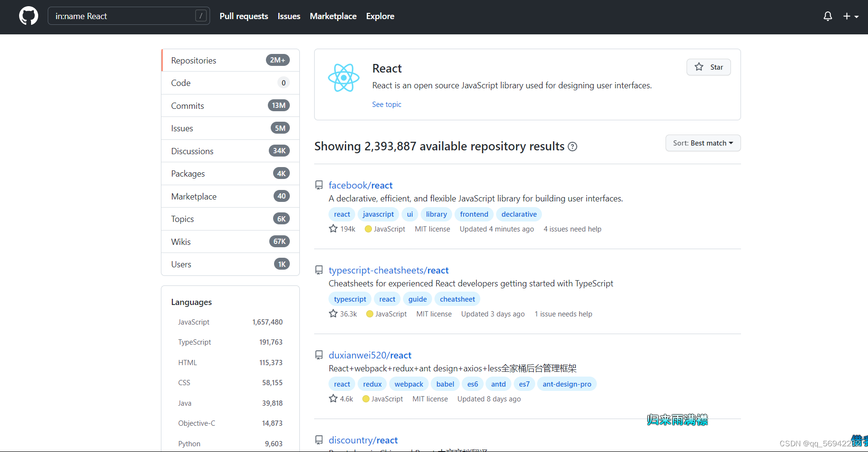Star the React topic
This screenshot has width=868, height=452.
[709, 67]
